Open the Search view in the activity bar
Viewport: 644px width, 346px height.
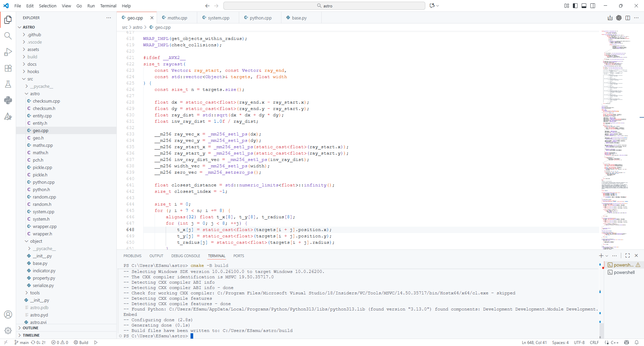(8, 36)
